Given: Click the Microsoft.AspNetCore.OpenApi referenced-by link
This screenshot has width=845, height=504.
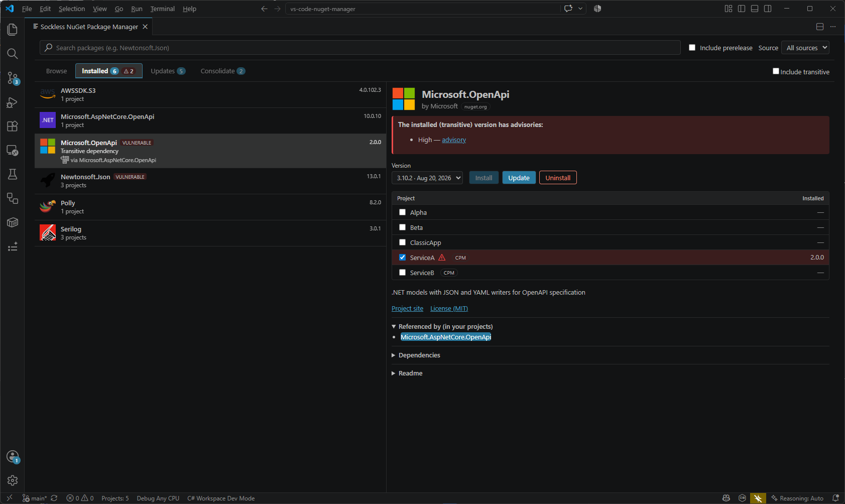Looking at the screenshot, I should (446, 337).
